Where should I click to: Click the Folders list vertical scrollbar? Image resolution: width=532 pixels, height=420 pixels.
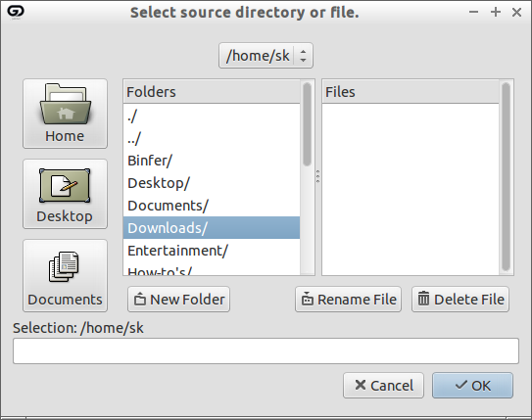307,124
